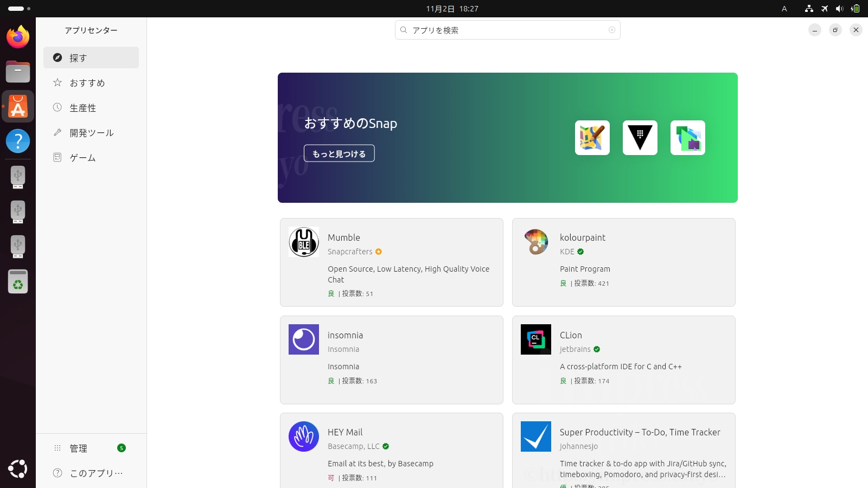Click the battery icon in top bar

[856, 9]
